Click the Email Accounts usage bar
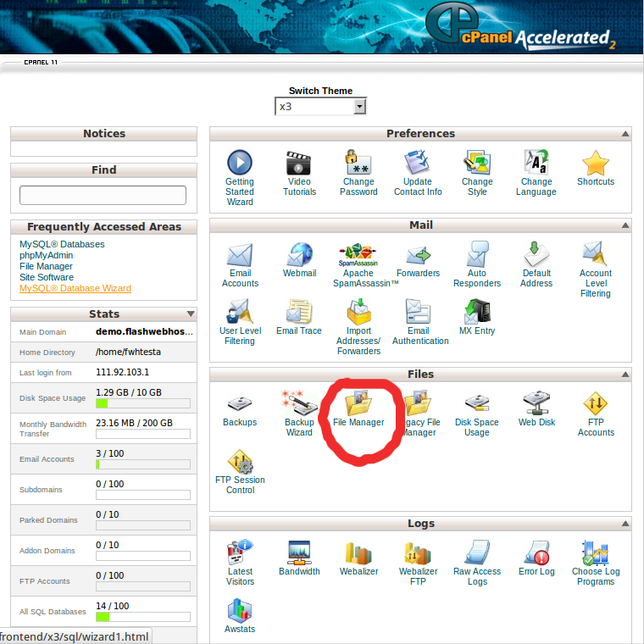 coord(143,464)
